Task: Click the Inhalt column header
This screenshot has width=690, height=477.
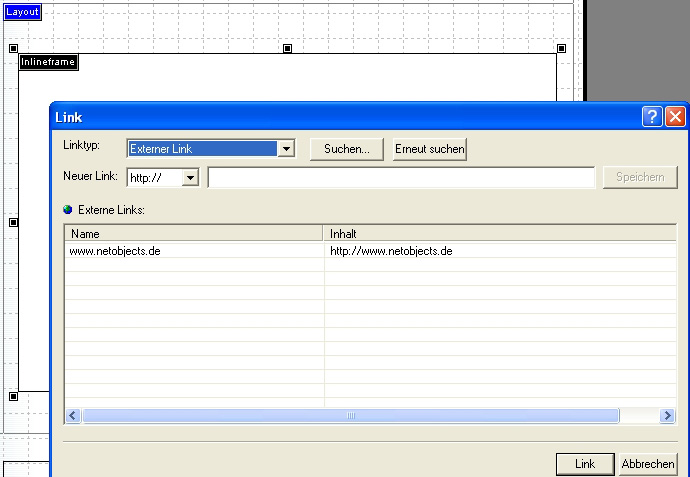Action: (x=500, y=233)
